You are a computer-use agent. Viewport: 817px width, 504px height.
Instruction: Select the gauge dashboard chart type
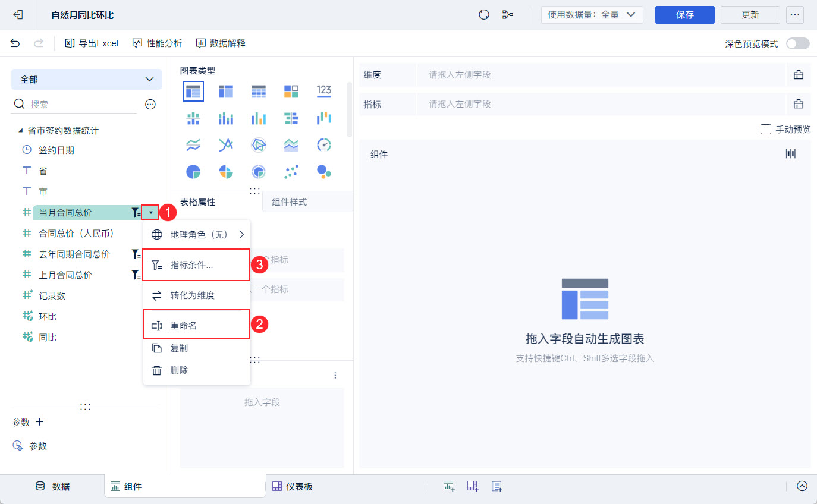(324, 144)
